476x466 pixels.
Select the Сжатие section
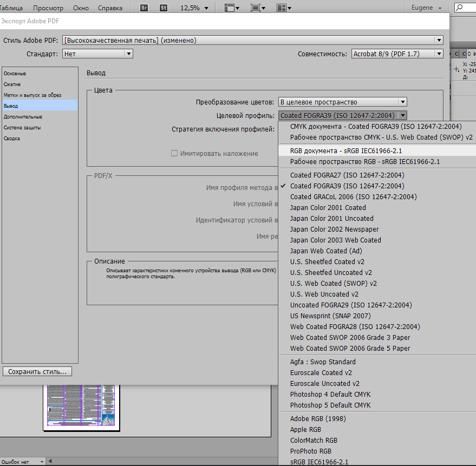40,84
